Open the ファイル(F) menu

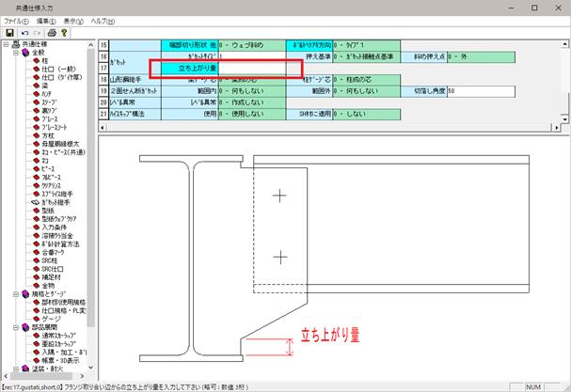pos(16,22)
